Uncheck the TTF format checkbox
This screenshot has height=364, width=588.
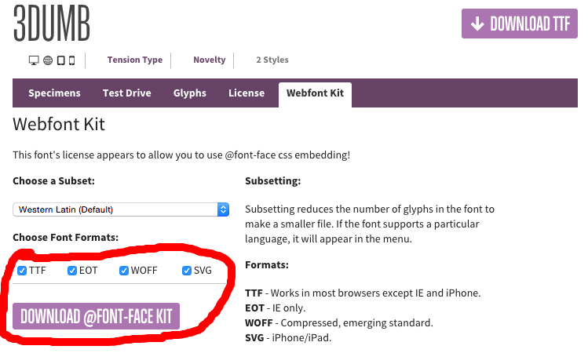click(x=22, y=271)
